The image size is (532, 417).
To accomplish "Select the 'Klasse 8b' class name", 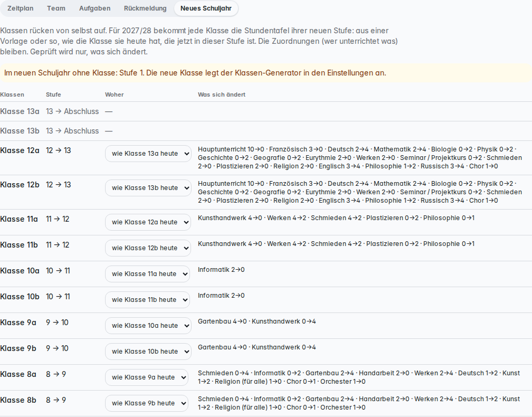I will (18, 400).
